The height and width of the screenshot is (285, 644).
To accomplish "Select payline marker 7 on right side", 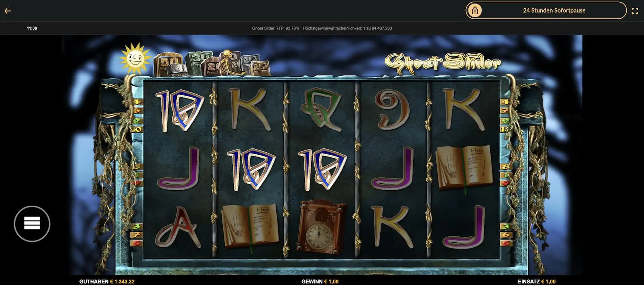I will (505, 111).
